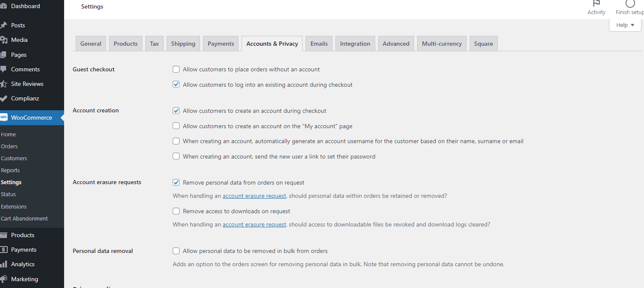The image size is (644, 288).
Task: Click the Comments bubble icon
Action: coord(4,69)
